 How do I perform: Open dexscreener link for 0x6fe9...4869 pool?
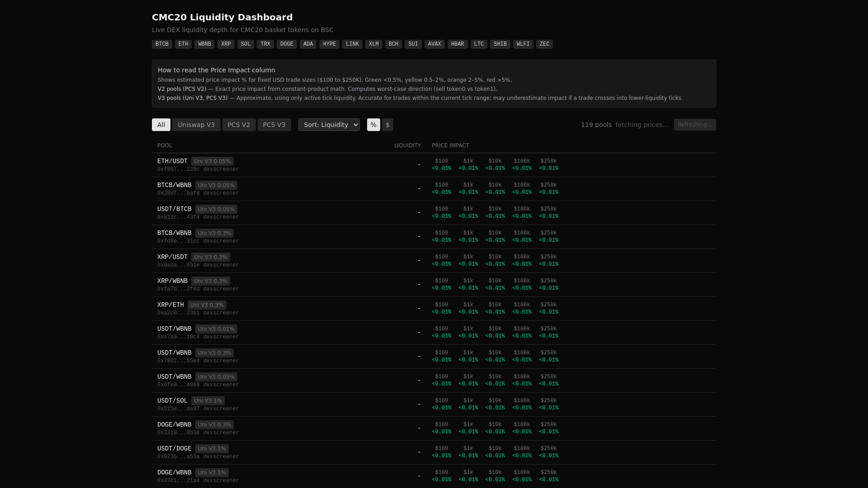(x=221, y=385)
